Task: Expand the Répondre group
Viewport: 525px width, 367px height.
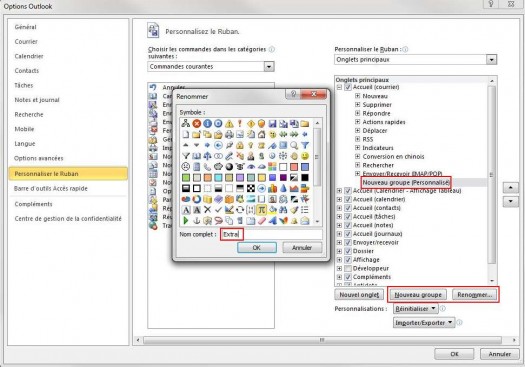Action: (x=358, y=113)
